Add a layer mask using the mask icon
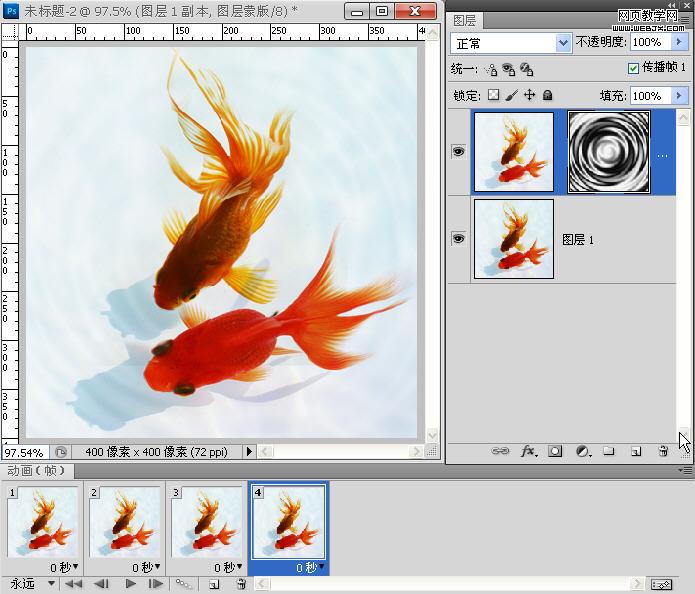The image size is (695, 594). click(555, 452)
